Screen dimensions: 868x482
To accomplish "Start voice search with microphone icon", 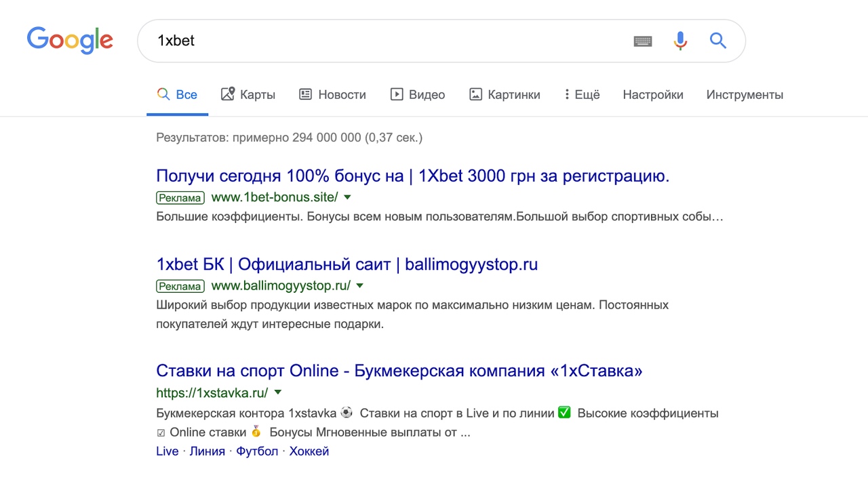I will click(x=680, y=41).
